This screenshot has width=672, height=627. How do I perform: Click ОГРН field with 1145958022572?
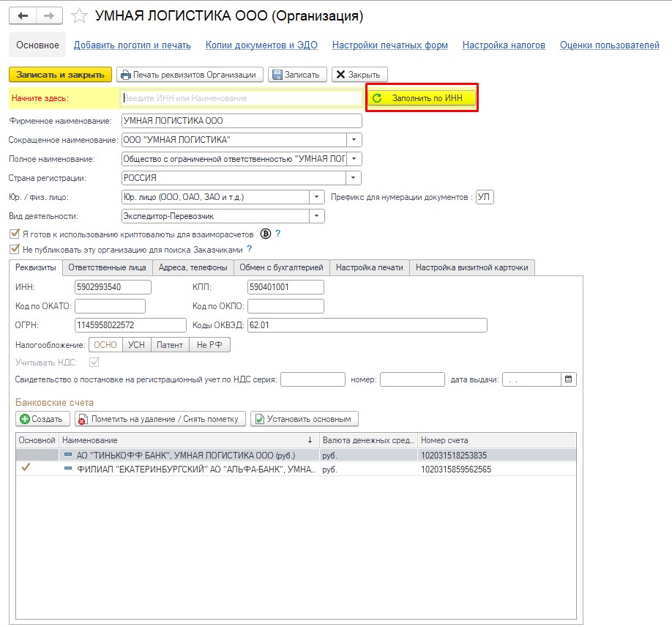pos(131,325)
